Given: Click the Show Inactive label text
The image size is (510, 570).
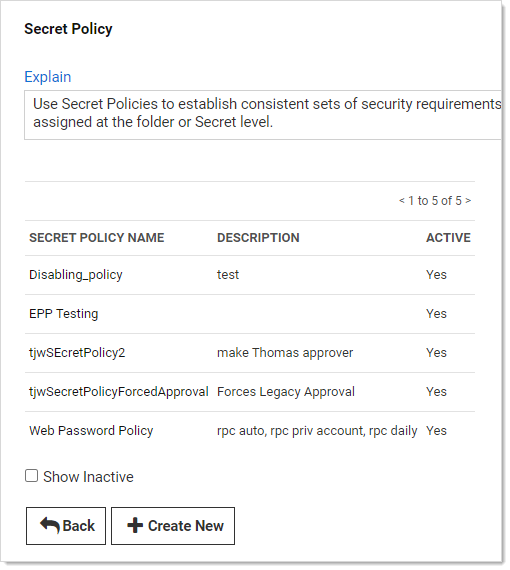Looking at the screenshot, I should pos(88,477).
